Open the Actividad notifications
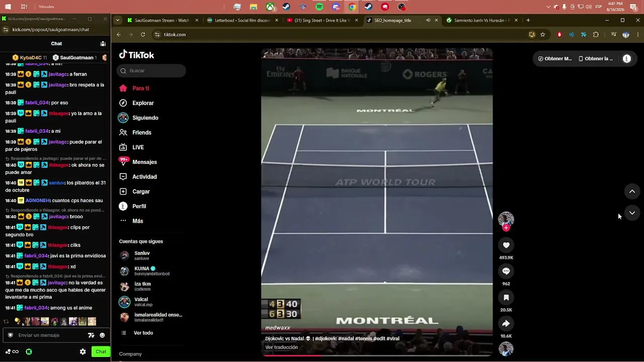Screen dimensions: 644x362 138,177
